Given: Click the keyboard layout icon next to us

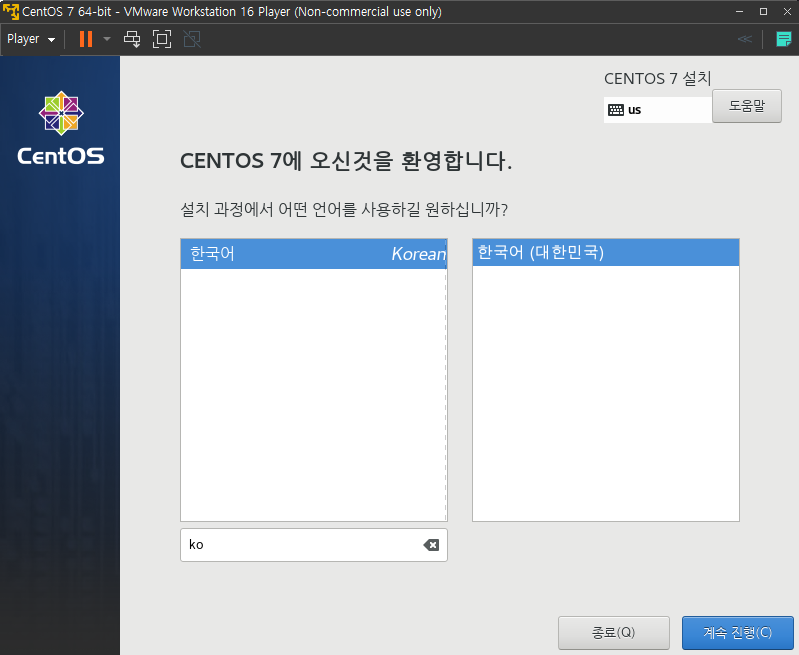Looking at the screenshot, I should [616, 110].
